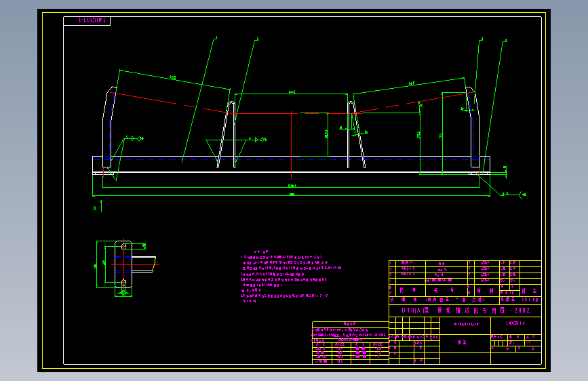Select the right outer white bracket upright

point(473,127)
